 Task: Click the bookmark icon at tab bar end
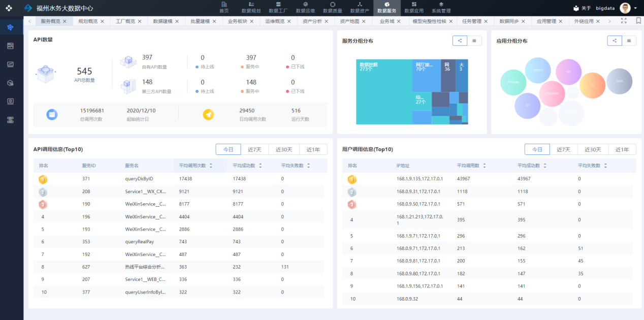click(x=638, y=21)
